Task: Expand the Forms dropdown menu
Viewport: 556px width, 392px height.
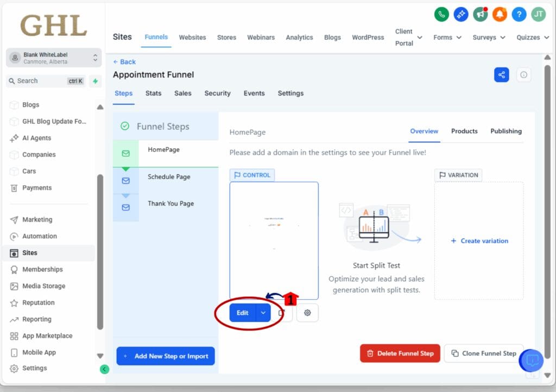Action: pos(447,37)
